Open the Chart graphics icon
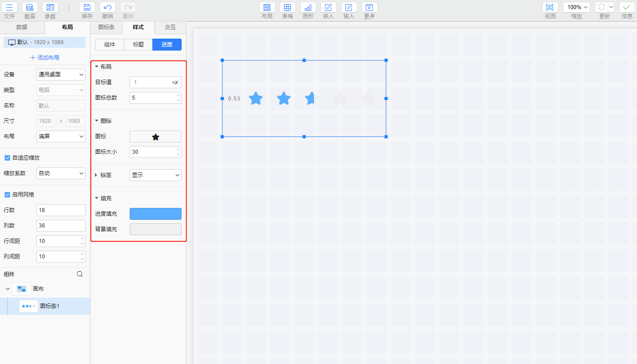Image resolution: width=637 pixels, height=364 pixels. [308, 8]
